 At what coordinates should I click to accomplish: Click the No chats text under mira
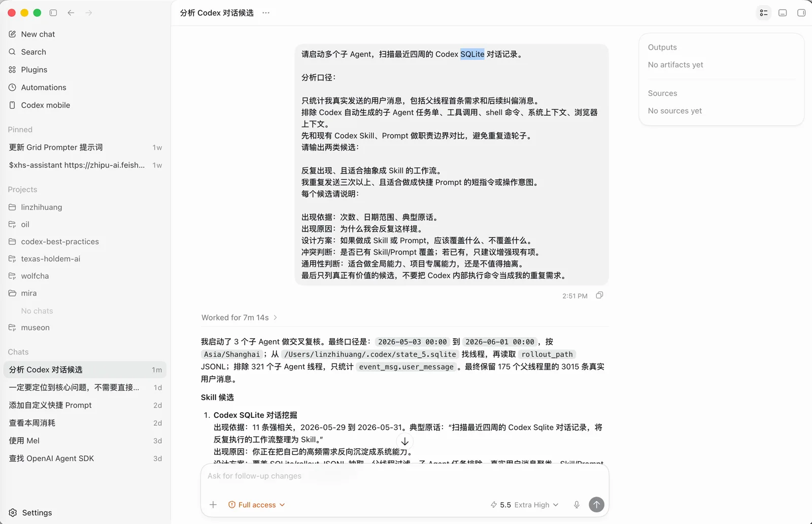(37, 311)
